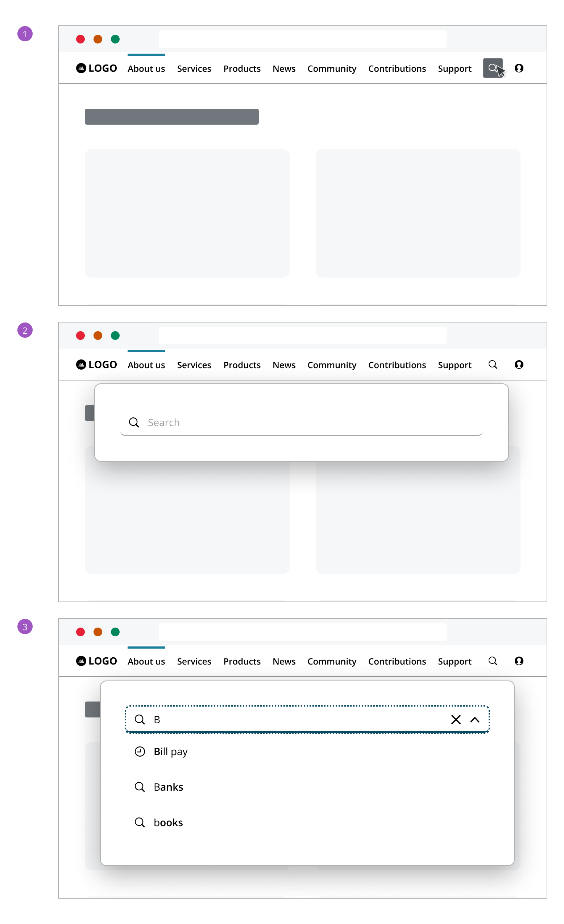Select Community in first mockup nav
The height and width of the screenshot is (924, 564).
pos(332,68)
